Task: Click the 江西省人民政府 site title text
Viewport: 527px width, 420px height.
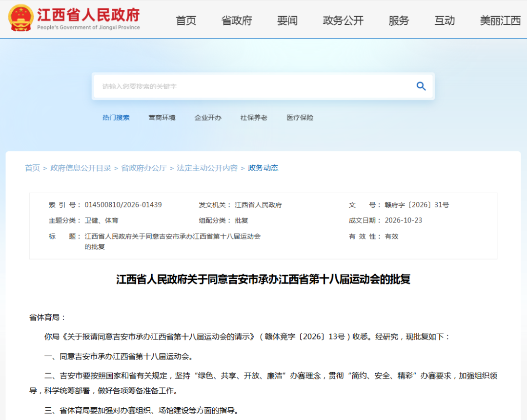Action: pos(88,15)
